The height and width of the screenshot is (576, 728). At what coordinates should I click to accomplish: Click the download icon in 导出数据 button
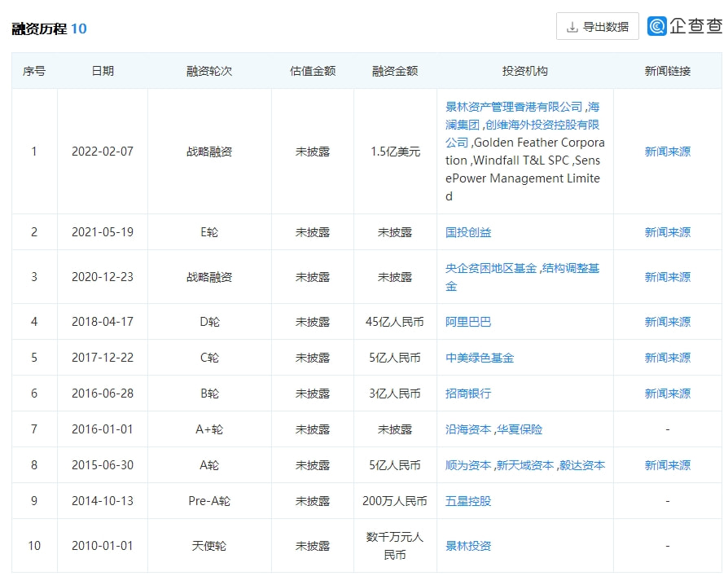coord(572,27)
